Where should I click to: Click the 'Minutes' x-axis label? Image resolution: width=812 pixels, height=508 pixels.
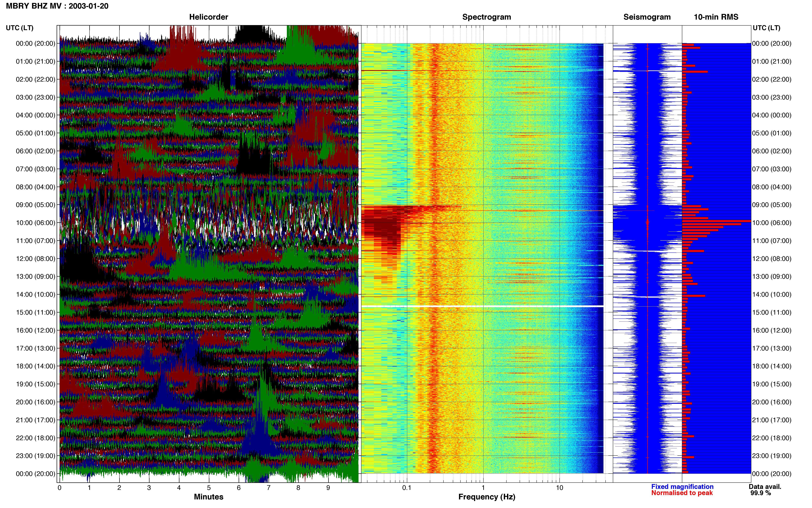tap(209, 497)
